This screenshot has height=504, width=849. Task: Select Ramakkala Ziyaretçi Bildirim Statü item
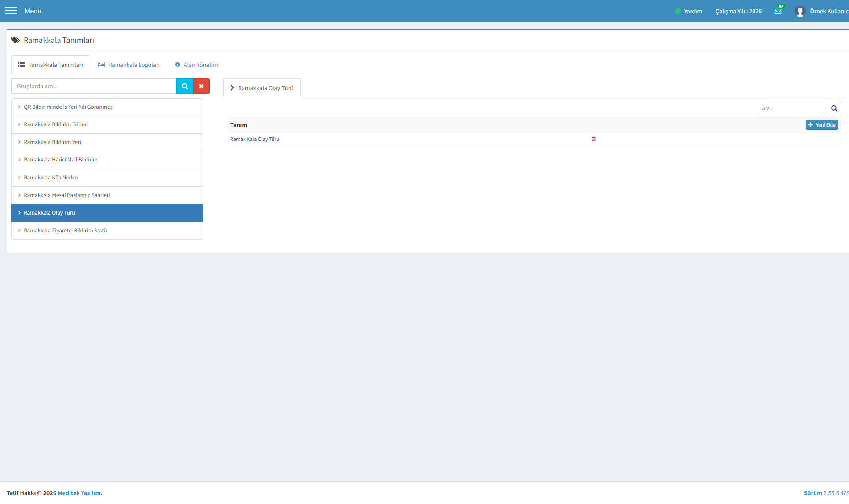coord(107,231)
